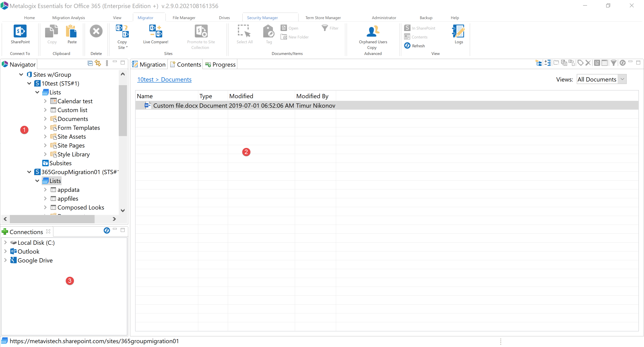The height and width of the screenshot is (347, 644).
Task: Click the Refresh view icon
Action: 407,46
